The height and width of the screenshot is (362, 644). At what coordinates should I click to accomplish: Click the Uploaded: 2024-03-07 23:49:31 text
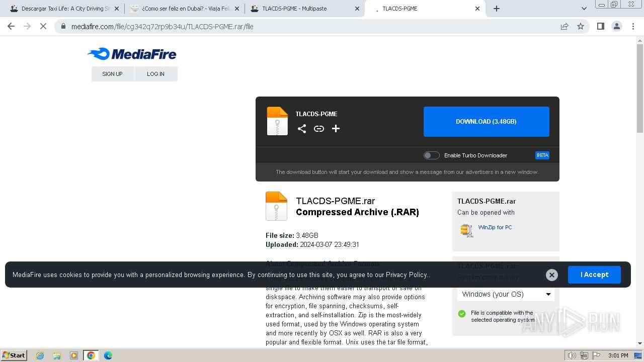coord(312,244)
